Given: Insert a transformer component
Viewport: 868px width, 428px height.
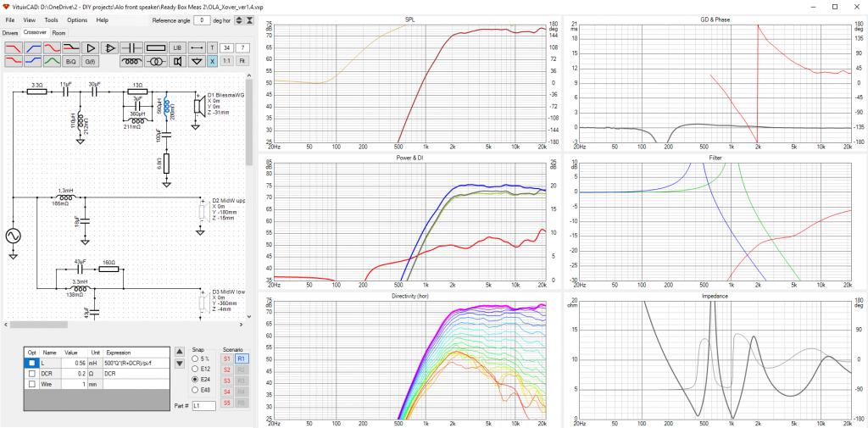Looking at the screenshot, I should coord(156,62).
